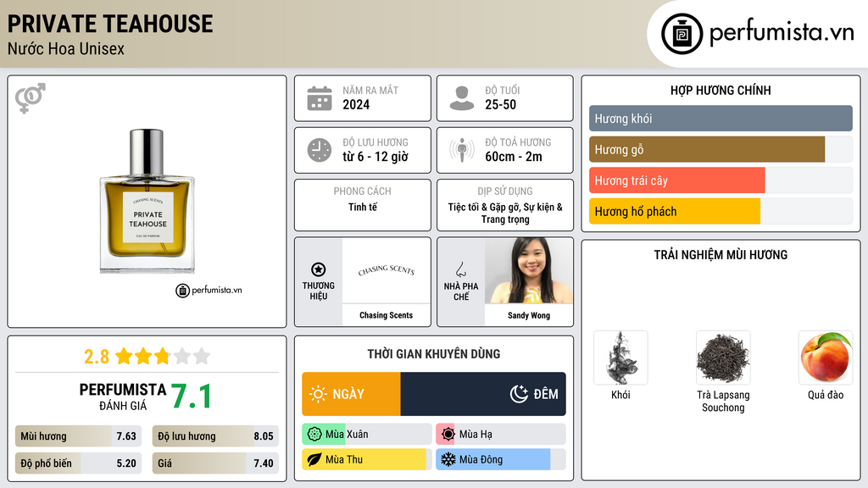Image resolution: width=868 pixels, height=488 pixels.
Task: Click the Quả đào note label
Action: tap(826, 395)
